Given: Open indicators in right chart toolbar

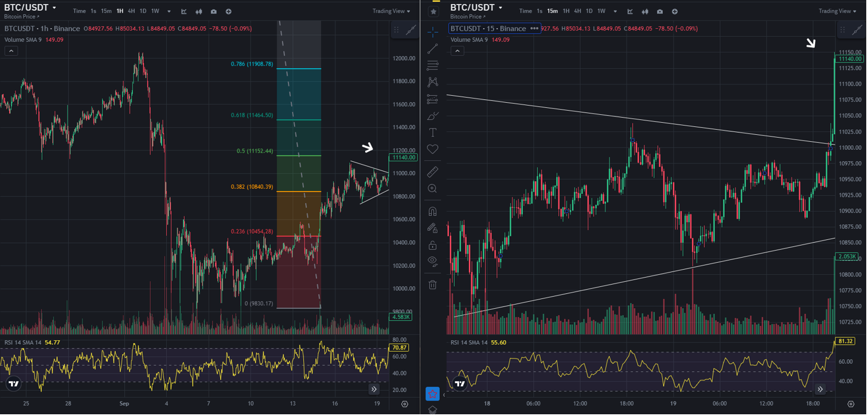Looking at the screenshot, I should pos(630,11).
